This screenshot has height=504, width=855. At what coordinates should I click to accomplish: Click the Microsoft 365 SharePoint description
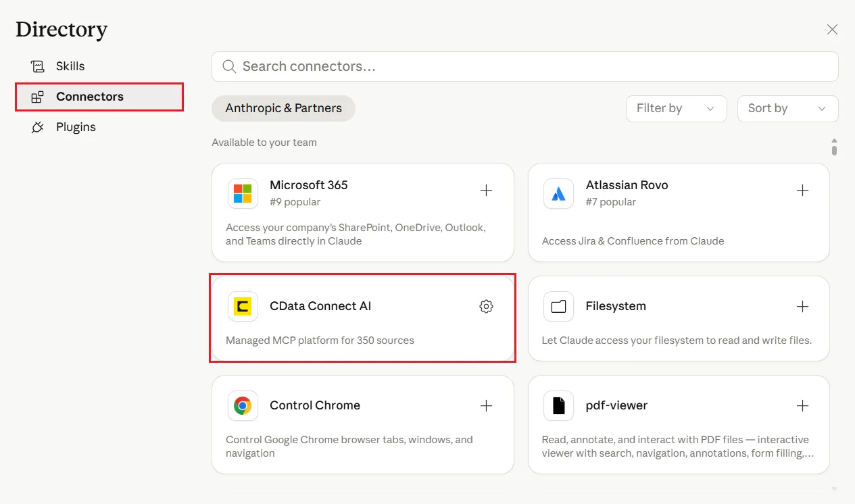356,234
